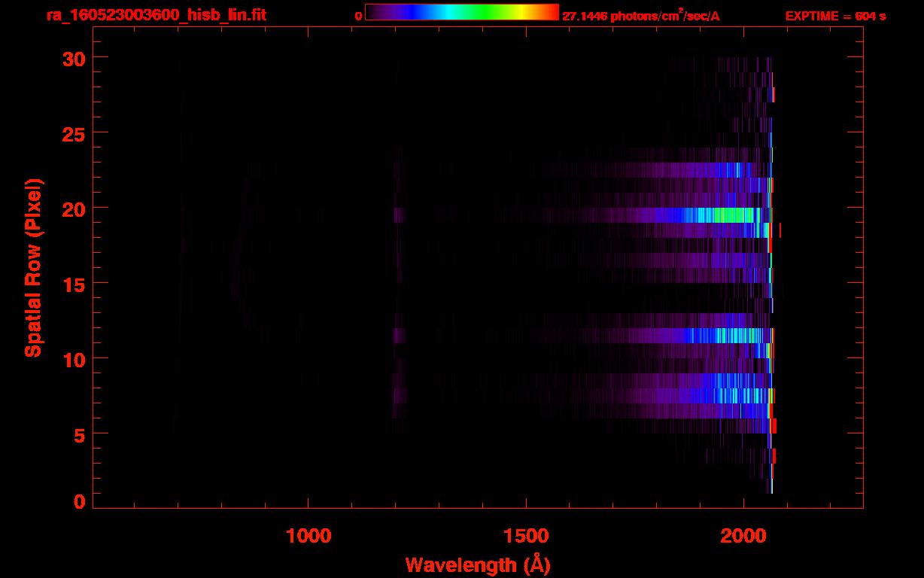Click the y-axis tick label 30

click(x=74, y=58)
